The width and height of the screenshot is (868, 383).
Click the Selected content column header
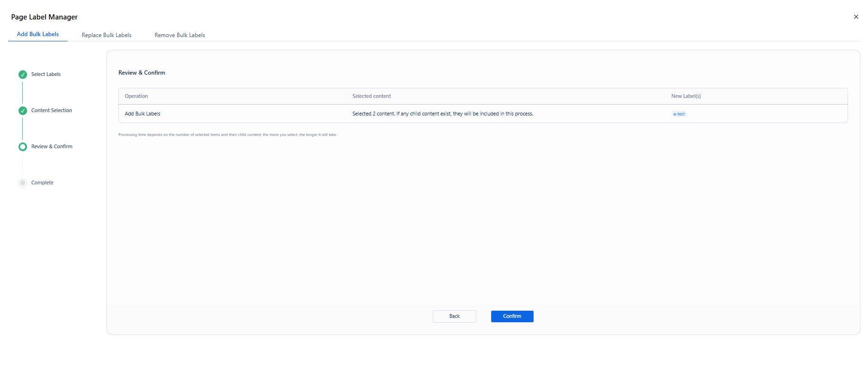pyautogui.click(x=372, y=96)
